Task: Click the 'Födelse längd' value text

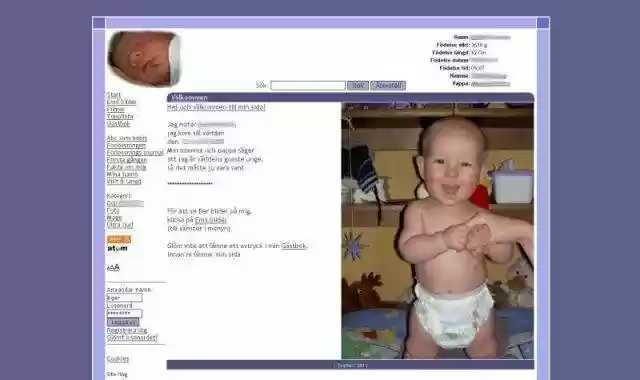Action: tap(478, 53)
